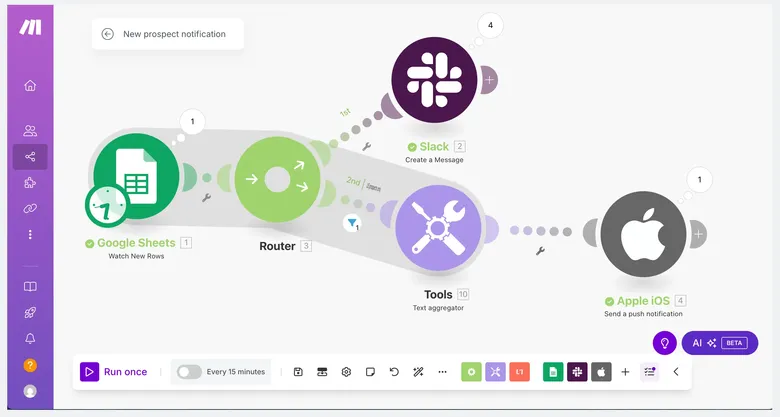
Task: Open the Scenarios (share) sidebar icon
Action: coord(30,157)
